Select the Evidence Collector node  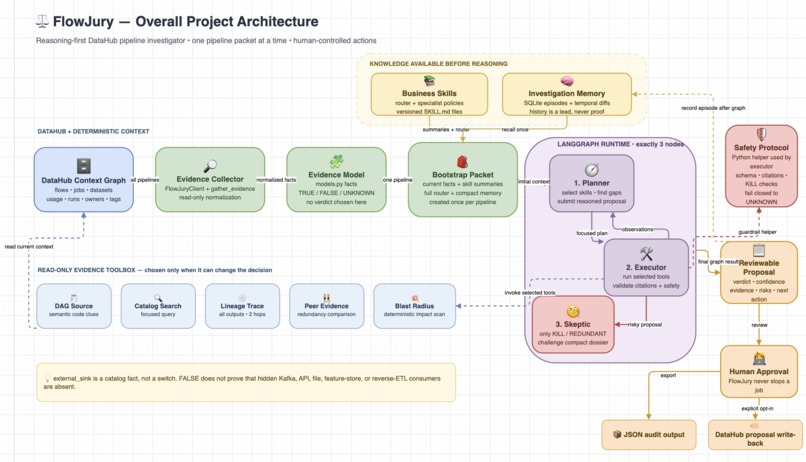[210, 179]
